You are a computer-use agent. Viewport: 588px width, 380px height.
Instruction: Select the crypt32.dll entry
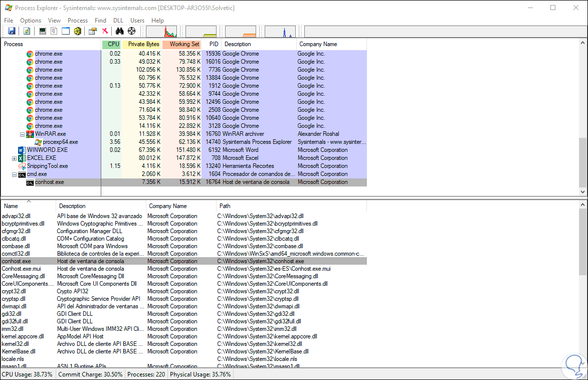[14, 291]
